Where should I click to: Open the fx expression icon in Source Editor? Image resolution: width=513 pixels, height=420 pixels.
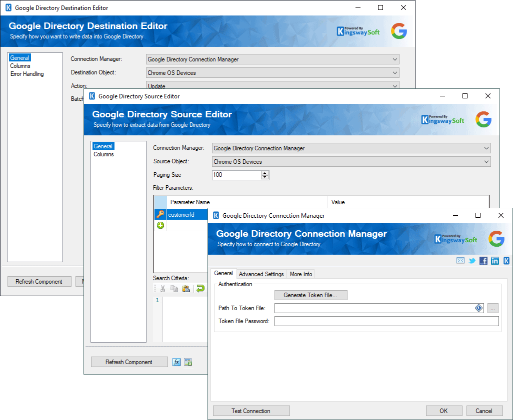click(x=176, y=362)
